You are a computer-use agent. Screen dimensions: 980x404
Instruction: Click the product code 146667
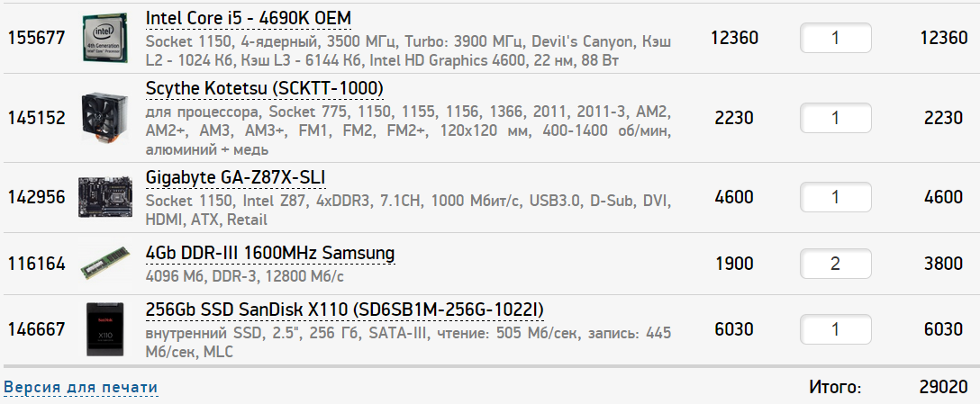(x=36, y=329)
